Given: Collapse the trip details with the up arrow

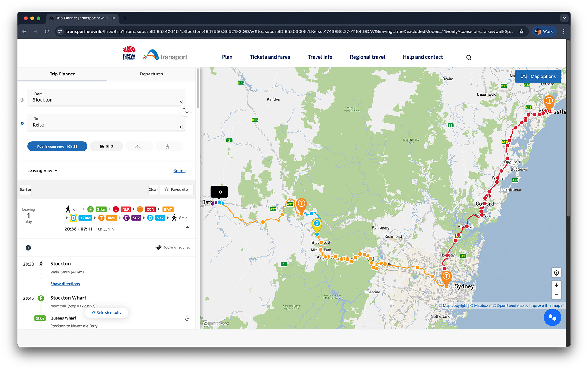Looking at the screenshot, I should tap(187, 227).
